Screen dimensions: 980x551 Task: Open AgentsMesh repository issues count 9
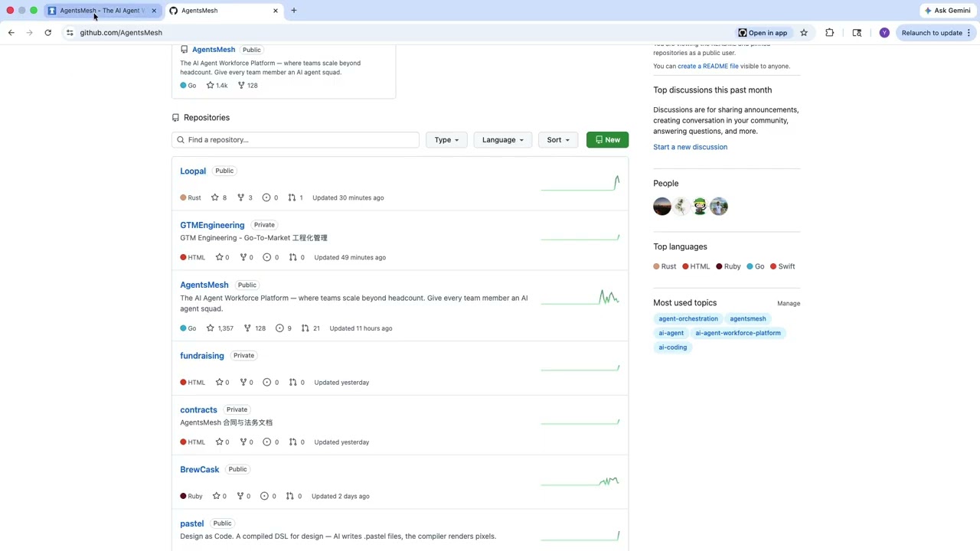click(284, 328)
